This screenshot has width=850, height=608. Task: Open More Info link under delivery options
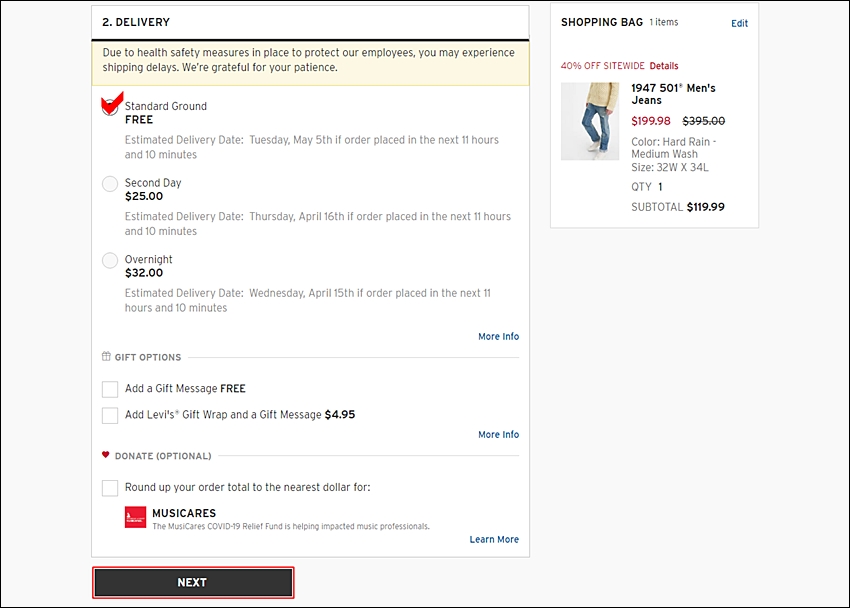pyautogui.click(x=498, y=337)
